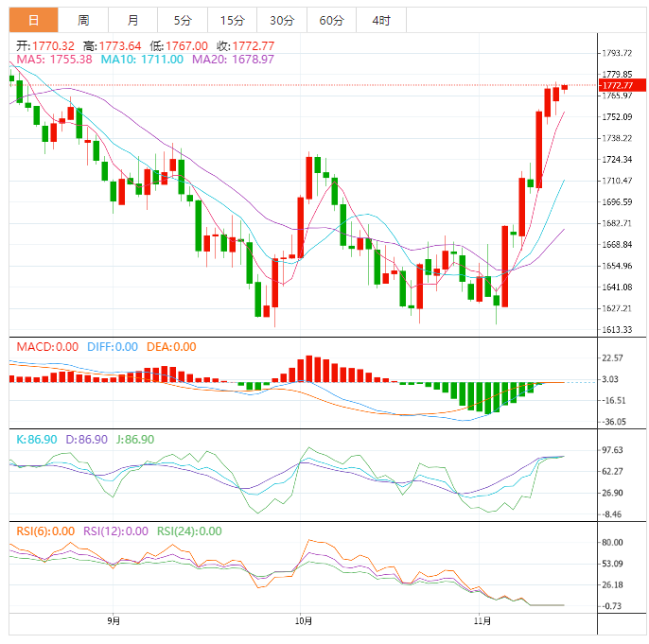Click the 11月 time axis label

(x=482, y=621)
